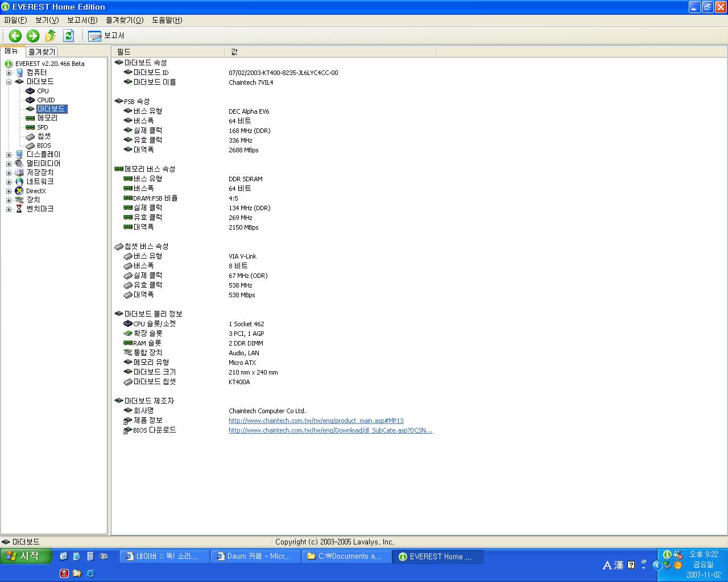The width and height of the screenshot is (728, 582).
Task: Click the Up-level arrow toolbar icon
Action: pos(51,36)
